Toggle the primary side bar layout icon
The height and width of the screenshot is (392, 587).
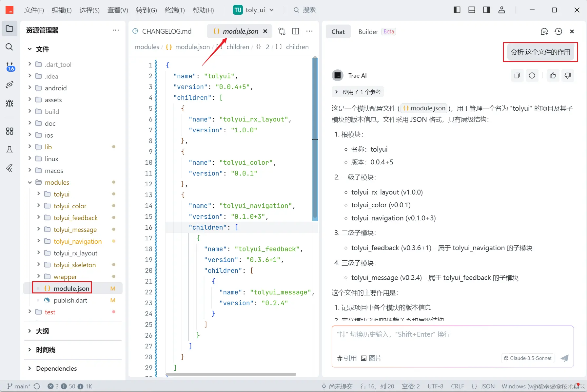click(x=457, y=10)
